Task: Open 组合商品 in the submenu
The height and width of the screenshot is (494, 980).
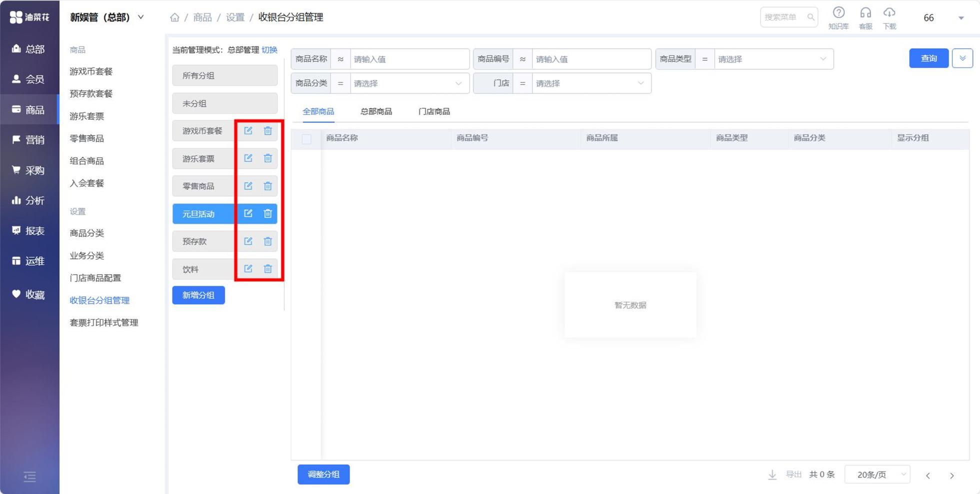Action: 87,161
